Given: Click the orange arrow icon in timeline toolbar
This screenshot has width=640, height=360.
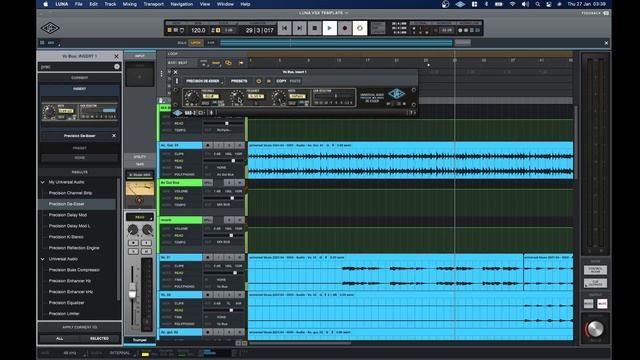Looking at the screenshot, I should click(x=241, y=63).
